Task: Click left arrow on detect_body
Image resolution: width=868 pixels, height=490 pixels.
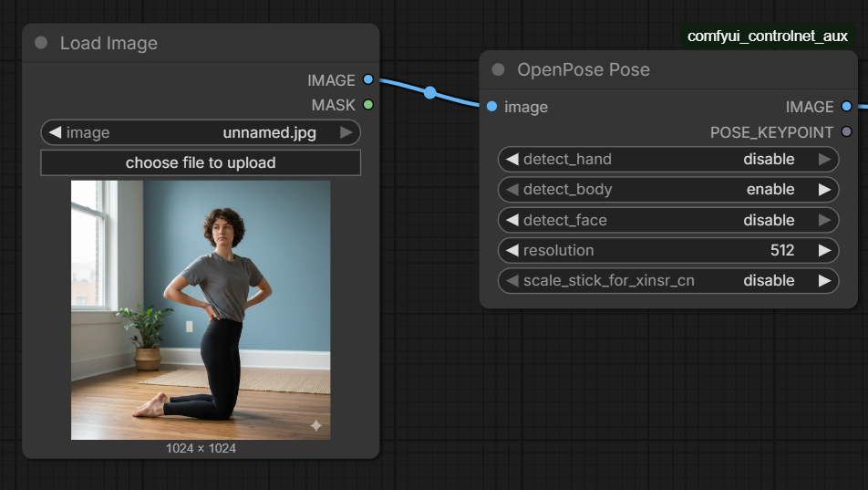Action: (512, 190)
